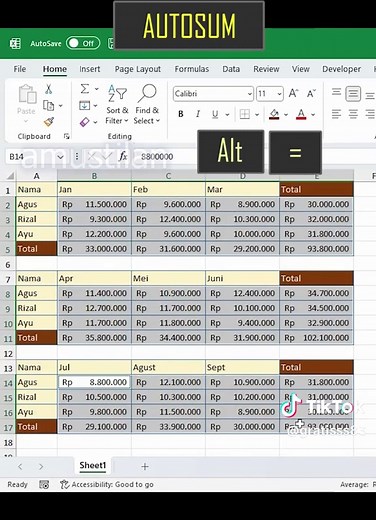Add a new sheet with plus

pyautogui.click(x=145, y=466)
